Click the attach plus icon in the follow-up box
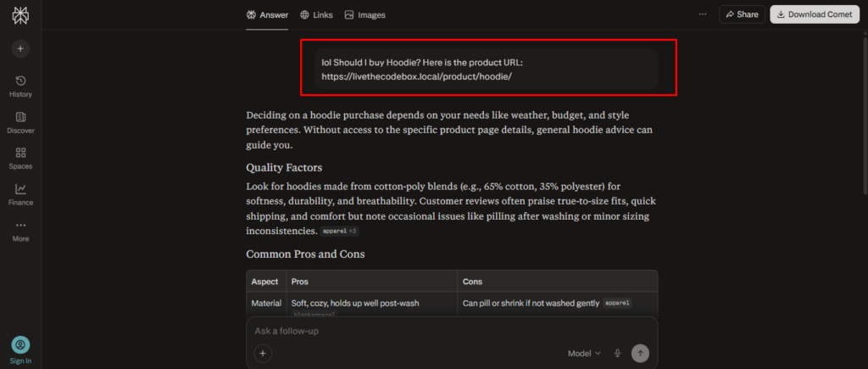Screen dimensions: 868x369 263,353
